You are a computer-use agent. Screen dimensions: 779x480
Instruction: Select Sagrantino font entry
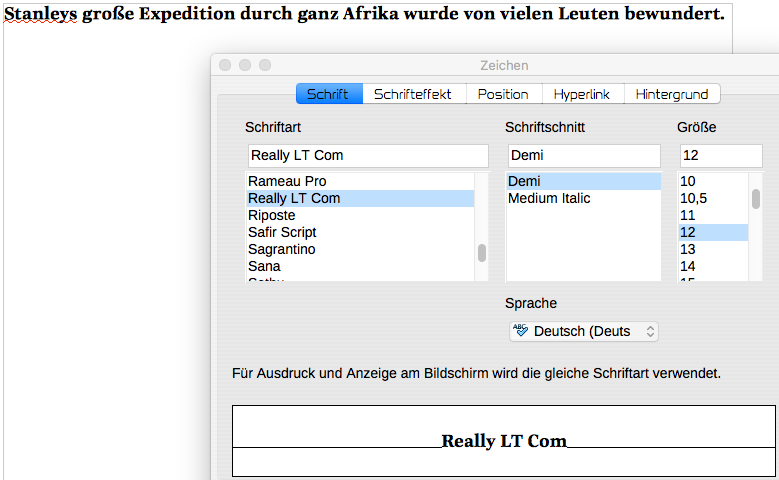(282, 249)
